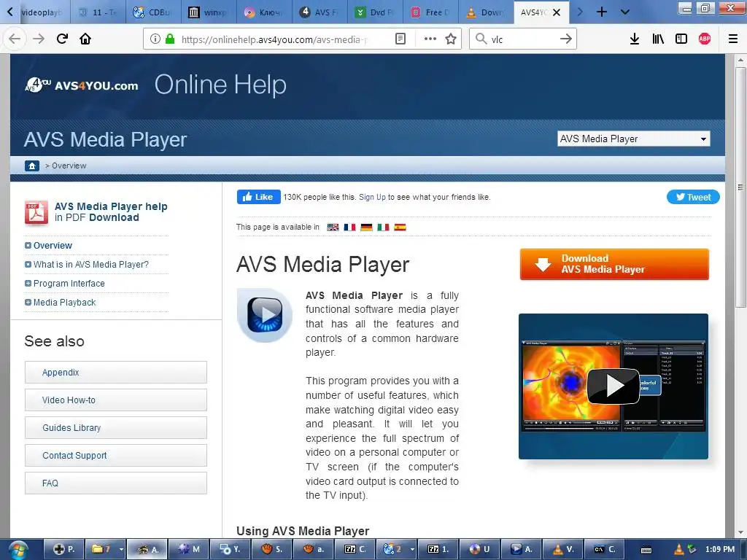Click the AVS4YOU.com logo
Viewport: 747px width, 560px height.
coord(82,85)
